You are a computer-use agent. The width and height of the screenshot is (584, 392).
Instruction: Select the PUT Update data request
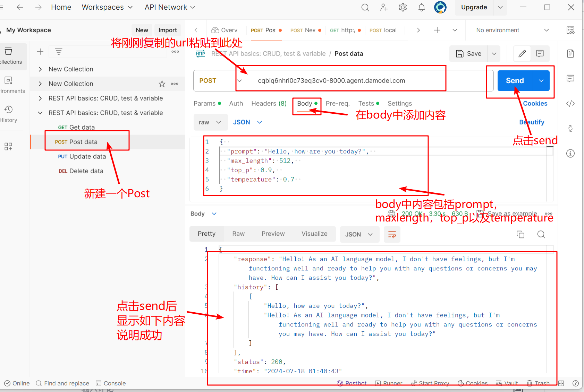(x=82, y=157)
